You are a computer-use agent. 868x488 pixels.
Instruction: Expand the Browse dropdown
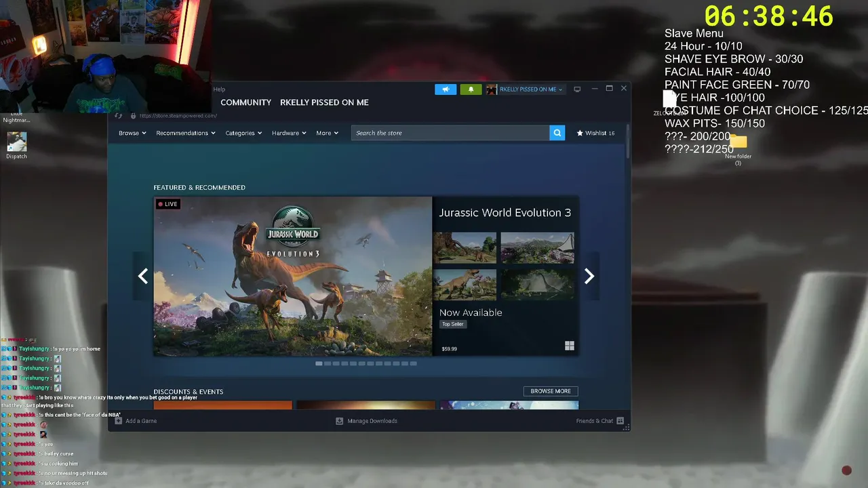pyautogui.click(x=132, y=133)
